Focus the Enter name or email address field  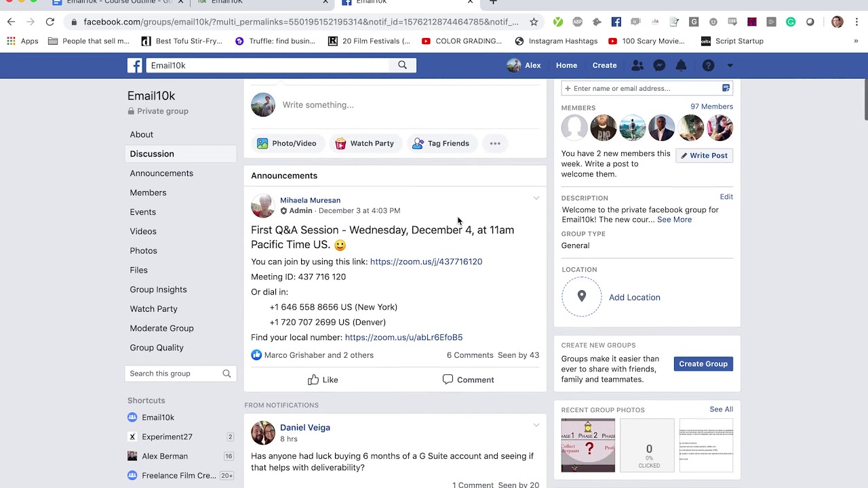click(x=646, y=88)
